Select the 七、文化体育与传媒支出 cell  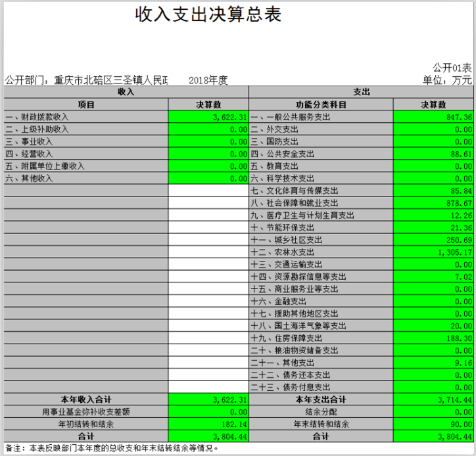point(321,191)
